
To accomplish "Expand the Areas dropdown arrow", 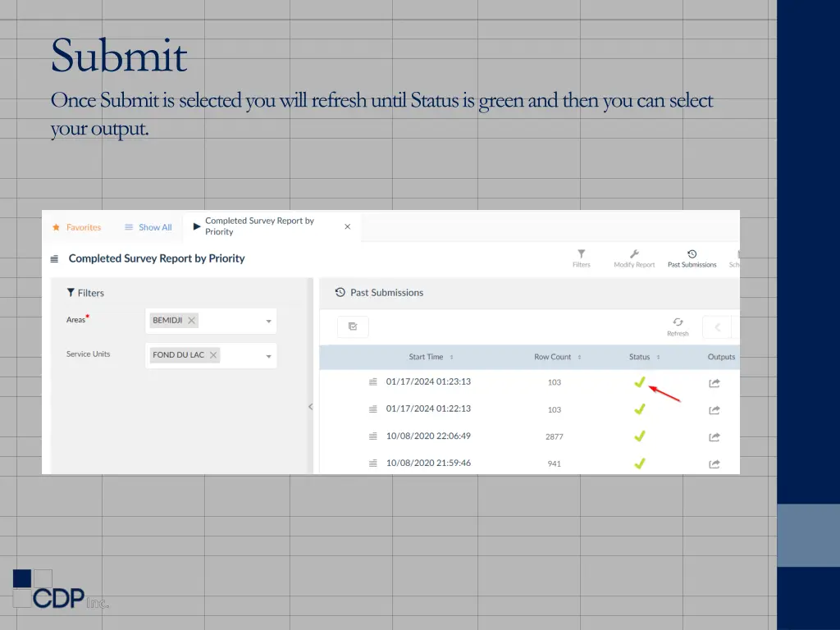I will 268,322.
